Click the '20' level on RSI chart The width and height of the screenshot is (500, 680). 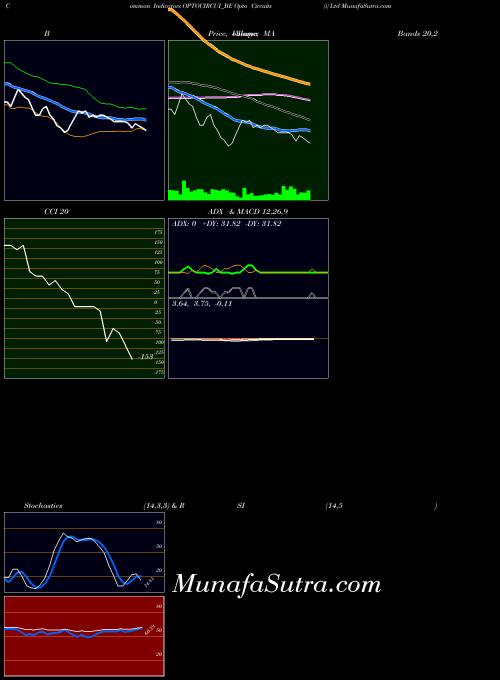click(159, 654)
